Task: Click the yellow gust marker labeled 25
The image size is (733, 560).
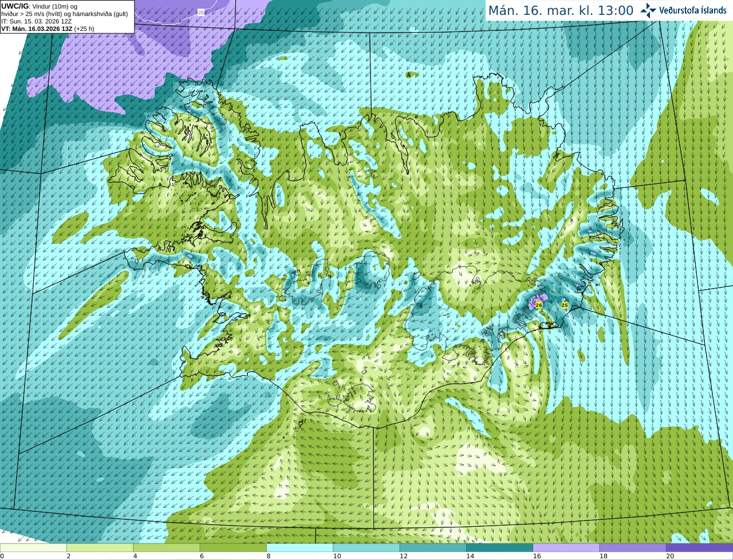Action: point(565,305)
